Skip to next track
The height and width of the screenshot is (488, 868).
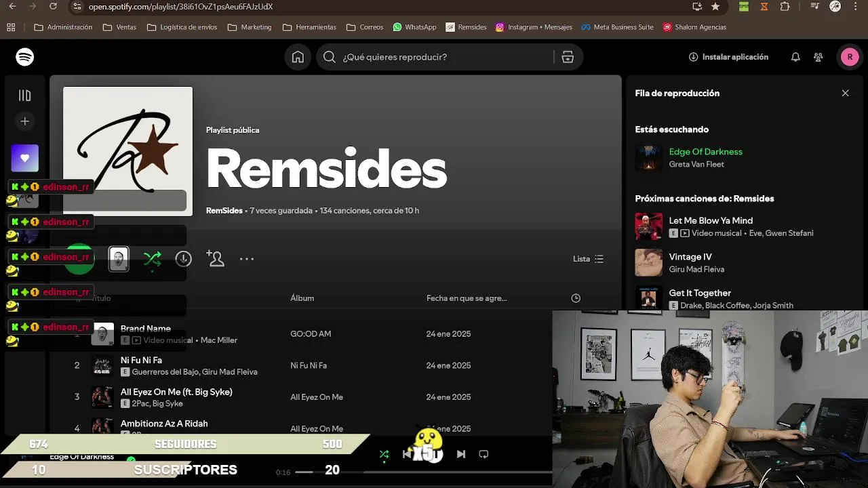point(461,454)
